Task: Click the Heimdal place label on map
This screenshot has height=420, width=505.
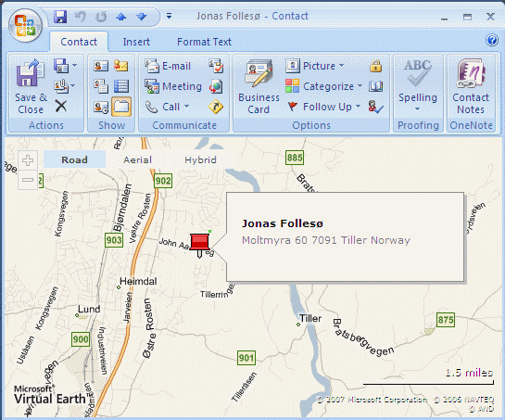Action: 138,282
